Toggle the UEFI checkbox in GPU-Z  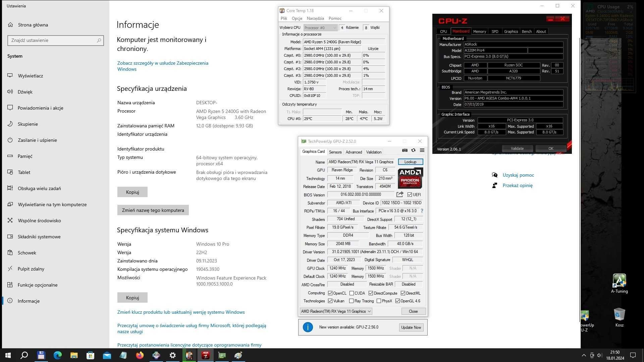(x=410, y=195)
